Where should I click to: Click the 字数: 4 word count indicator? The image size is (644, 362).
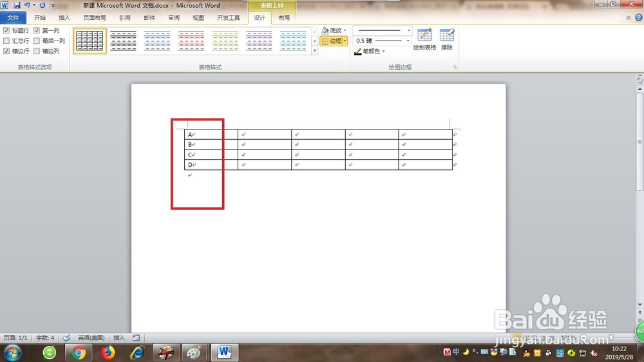(x=45, y=338)
